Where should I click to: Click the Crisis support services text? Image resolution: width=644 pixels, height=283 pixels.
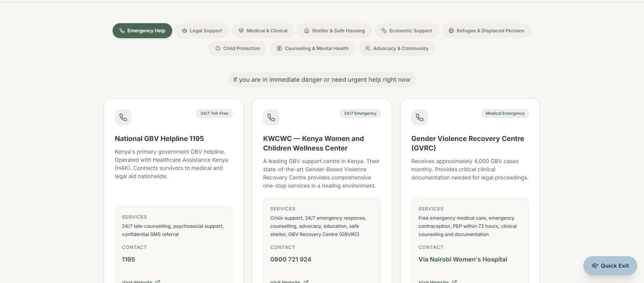318,226
